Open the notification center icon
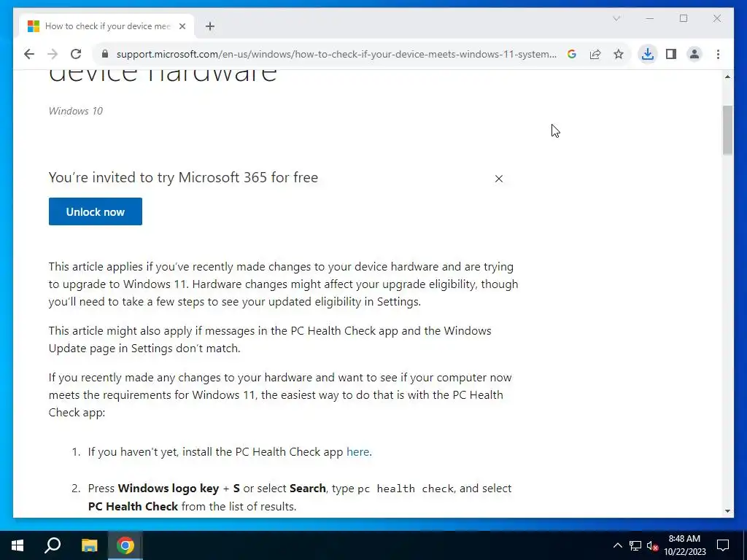This screenshot has width=747, height=560. (723, 545)
